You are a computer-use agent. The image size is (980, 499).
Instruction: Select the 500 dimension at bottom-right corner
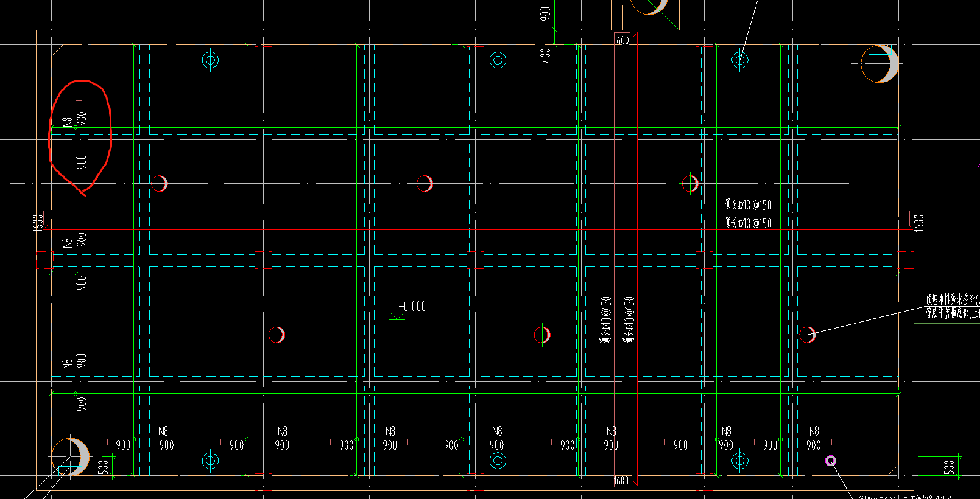pyautogui.click(x=949, y=467)
